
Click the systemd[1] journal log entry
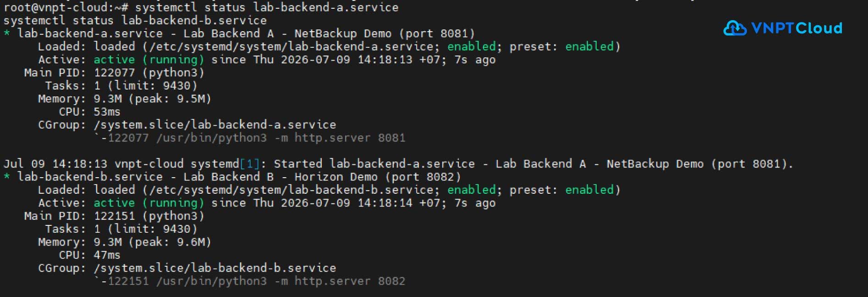click(x=398, y=164)
